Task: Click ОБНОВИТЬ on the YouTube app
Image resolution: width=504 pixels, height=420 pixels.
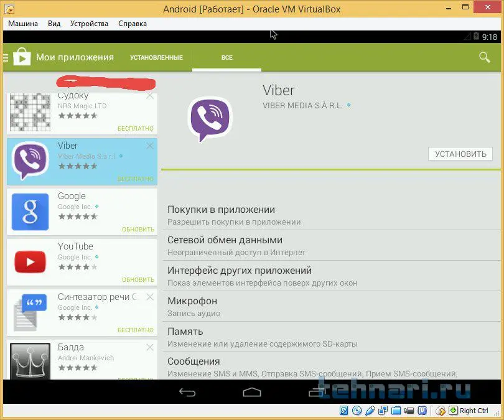Action: 138,279
